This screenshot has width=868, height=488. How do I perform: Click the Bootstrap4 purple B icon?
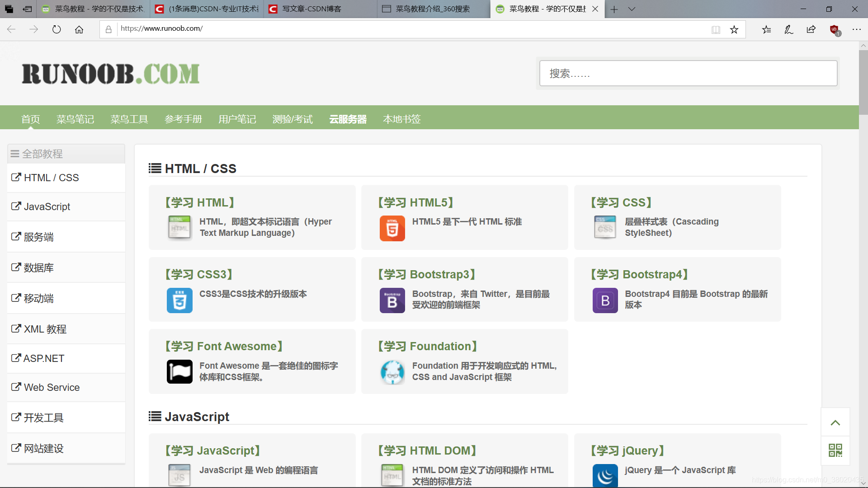pyautogui.click(x=605, y=300)
